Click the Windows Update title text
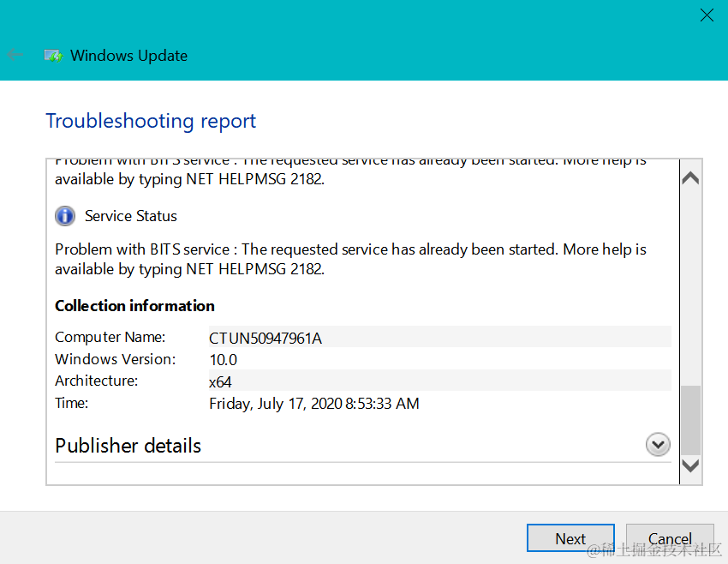 coord(129,56)
